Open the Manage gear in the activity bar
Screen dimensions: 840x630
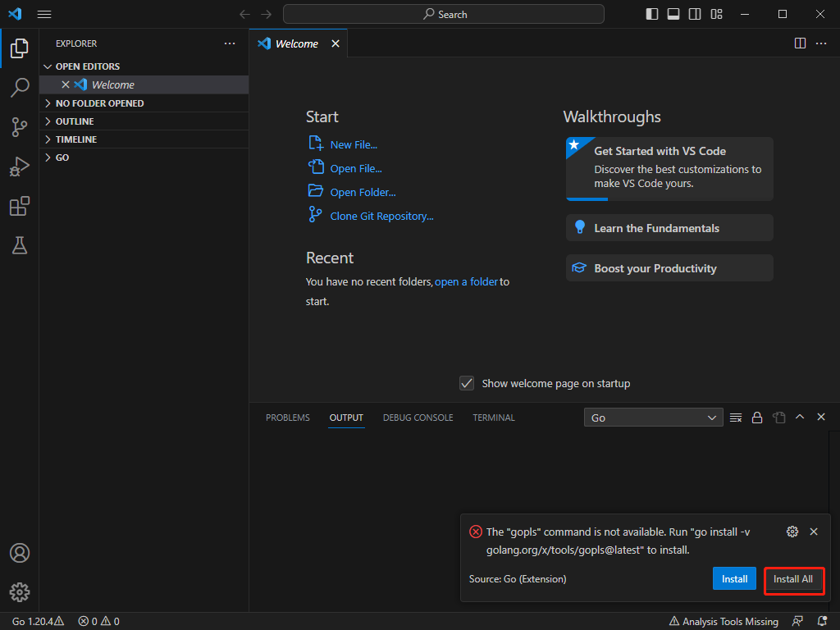(x=20, y=592)
